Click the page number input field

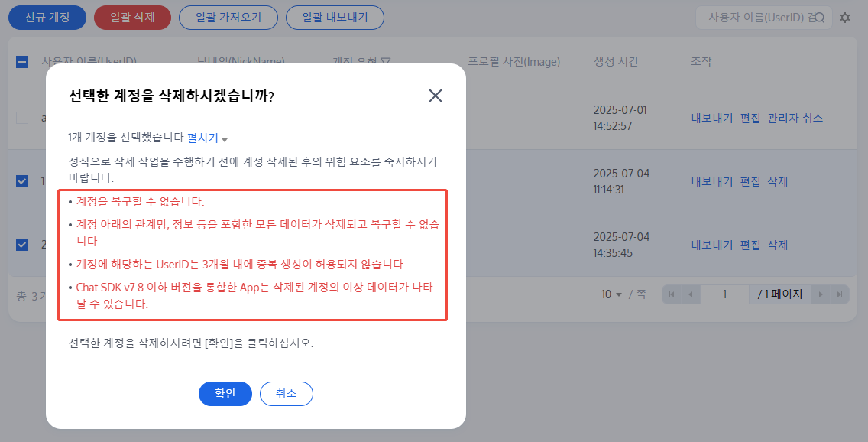[x=724, y=294]
